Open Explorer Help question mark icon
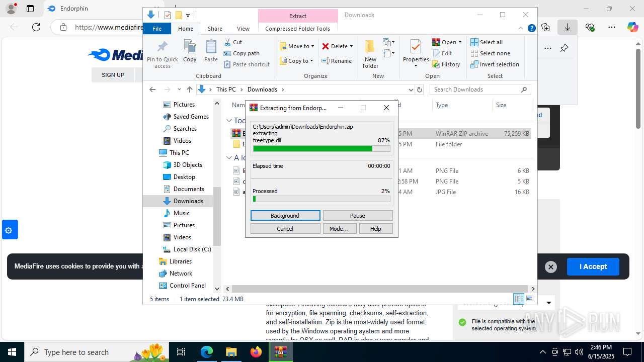Viewport: 644px width, 362px height. [x=531, y=29]
